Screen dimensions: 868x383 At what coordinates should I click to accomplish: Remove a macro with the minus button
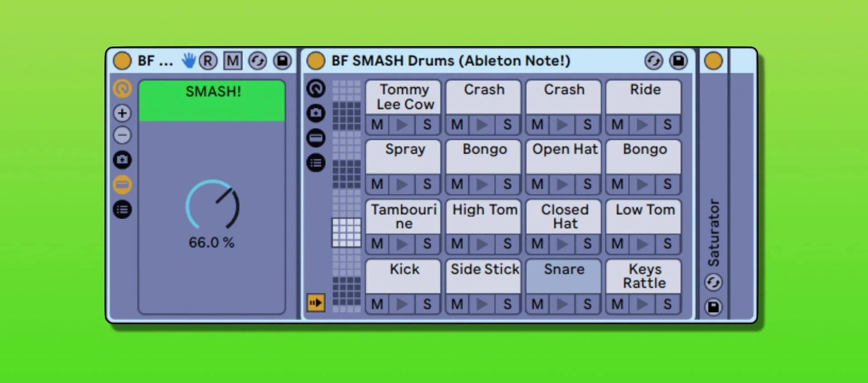click(x=122, y=135)
